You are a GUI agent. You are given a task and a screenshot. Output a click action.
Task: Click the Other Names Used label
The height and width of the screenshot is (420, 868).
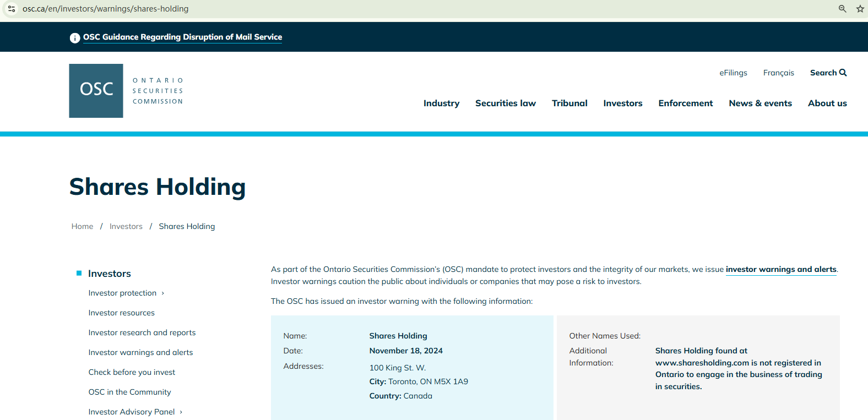605,336
